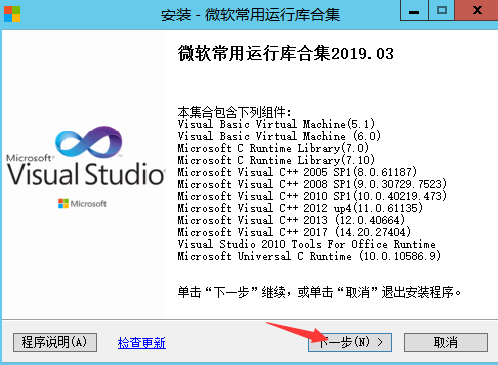Click Visual Studio 2010 Tools For Office Runtime

tap(307, 244)
